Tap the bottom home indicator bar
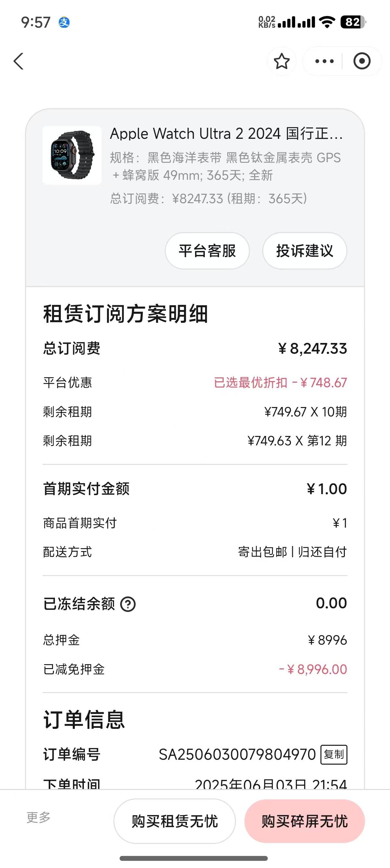This screenshot has width=390, height=868. 194,858
